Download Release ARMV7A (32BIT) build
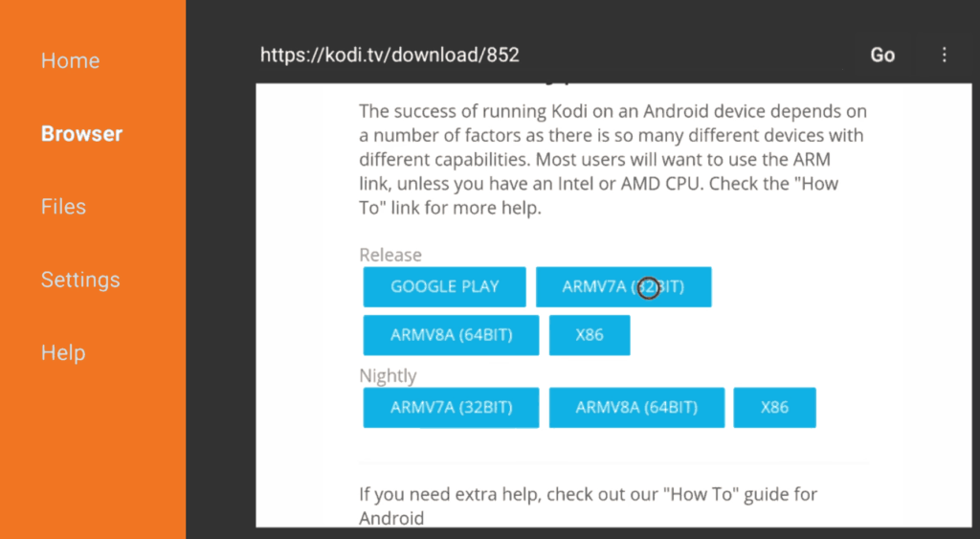Viewport: 980px width, 539px height. click(623, 286)
